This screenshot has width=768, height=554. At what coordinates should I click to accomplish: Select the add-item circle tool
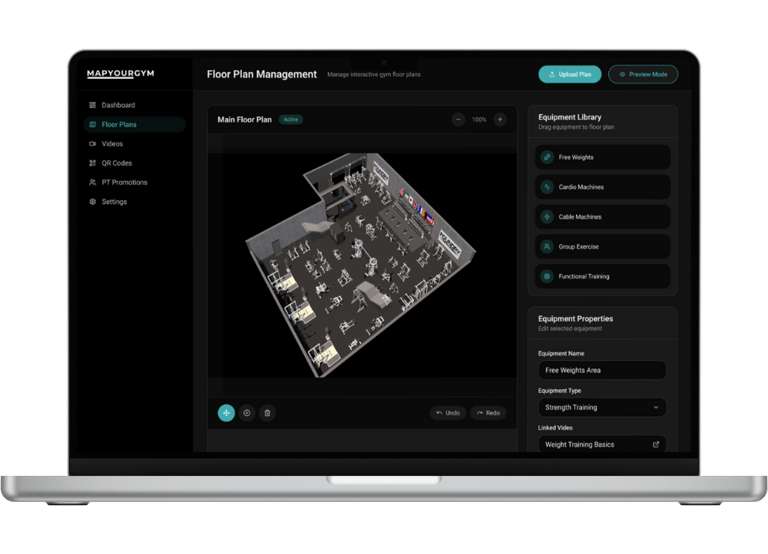pos(247,413)
